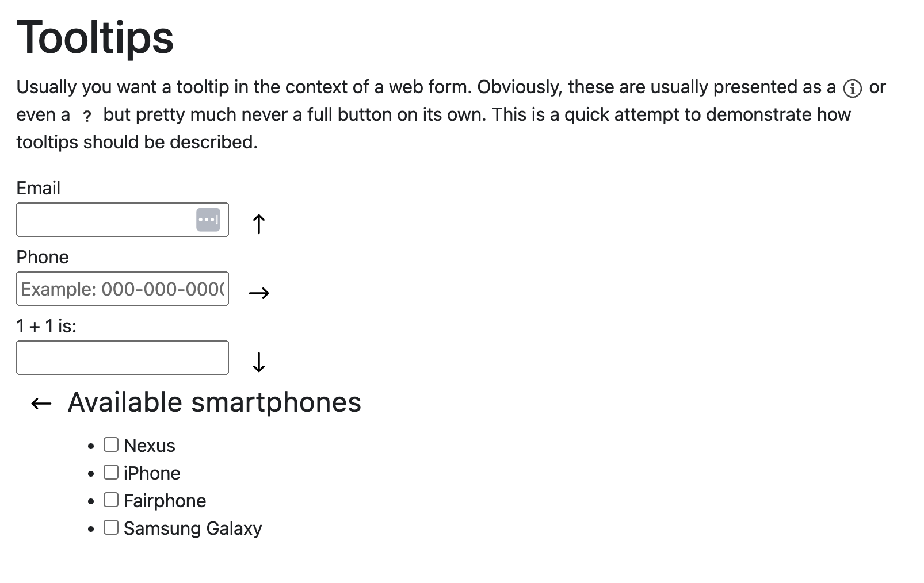This screenshot has width=924, height=583.
Task: Click the Phone input showing example format
Action: (x=122, y=289)
